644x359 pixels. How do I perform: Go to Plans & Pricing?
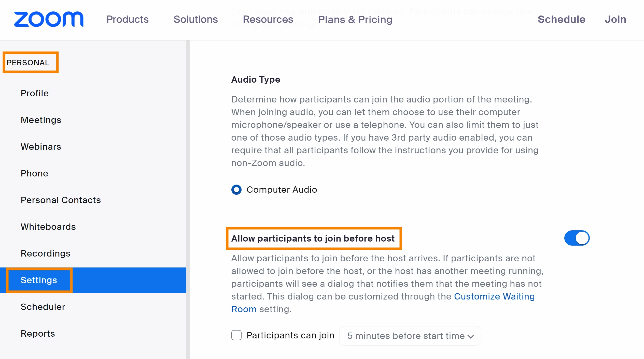click(x=355, y=19)
